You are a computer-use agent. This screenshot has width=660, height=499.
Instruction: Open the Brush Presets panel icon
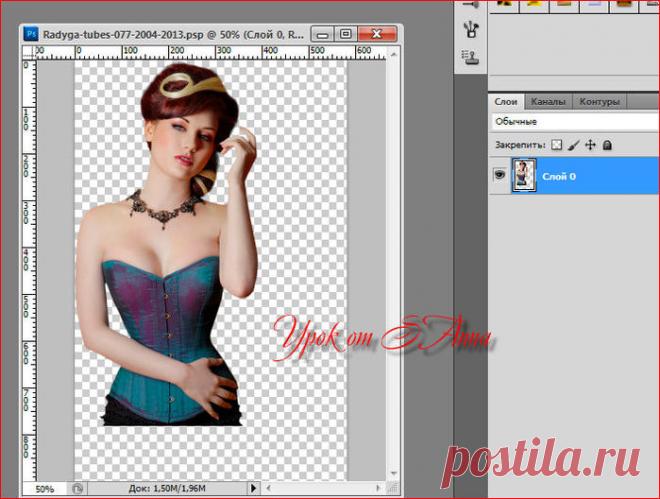(472, 5)
